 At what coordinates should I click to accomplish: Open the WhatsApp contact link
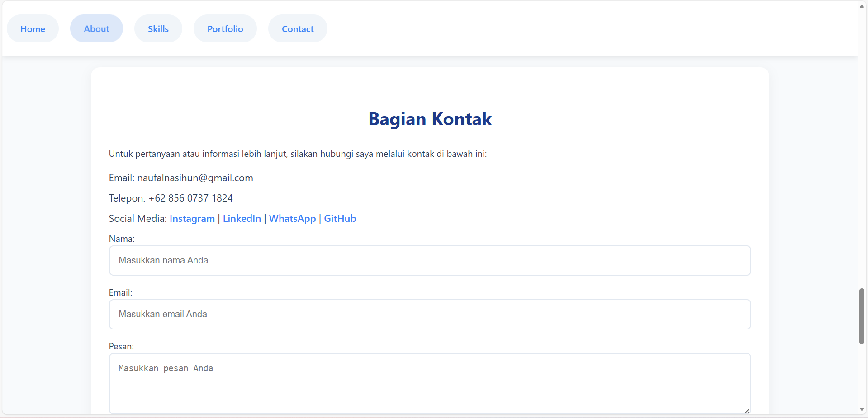pyautogui.click(x=292, y=218)
